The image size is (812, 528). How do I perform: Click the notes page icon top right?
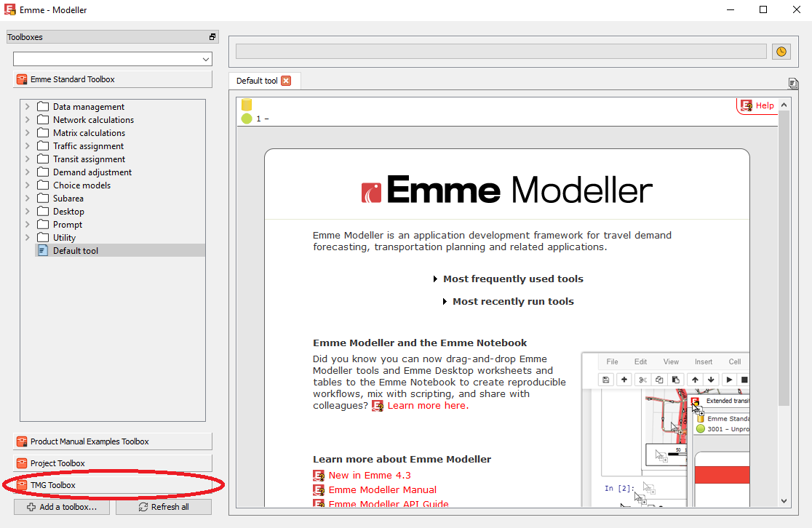pyautogui.click(x=793, y=84)
